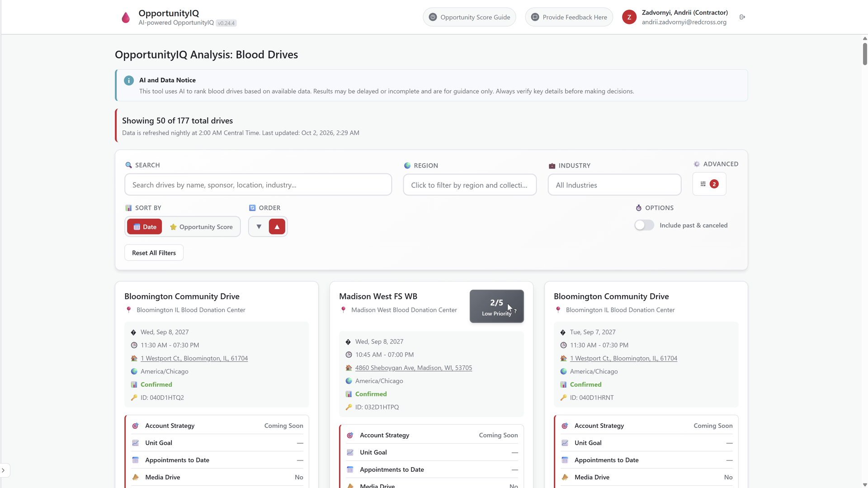The height and width of the screenshot is (488, 868).
Task: Click the briefcase icon next to INDUSTRY label
Action: (x=552, y=166)
